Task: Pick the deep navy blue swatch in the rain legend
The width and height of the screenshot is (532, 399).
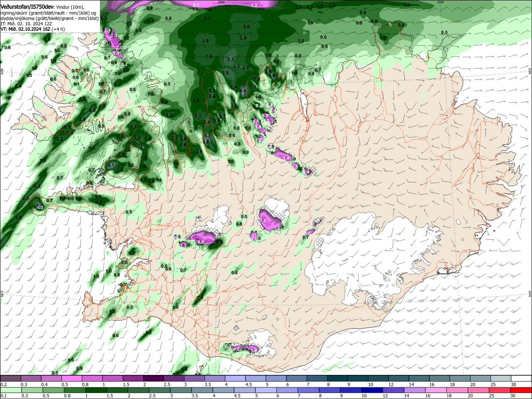Action: 372,390
